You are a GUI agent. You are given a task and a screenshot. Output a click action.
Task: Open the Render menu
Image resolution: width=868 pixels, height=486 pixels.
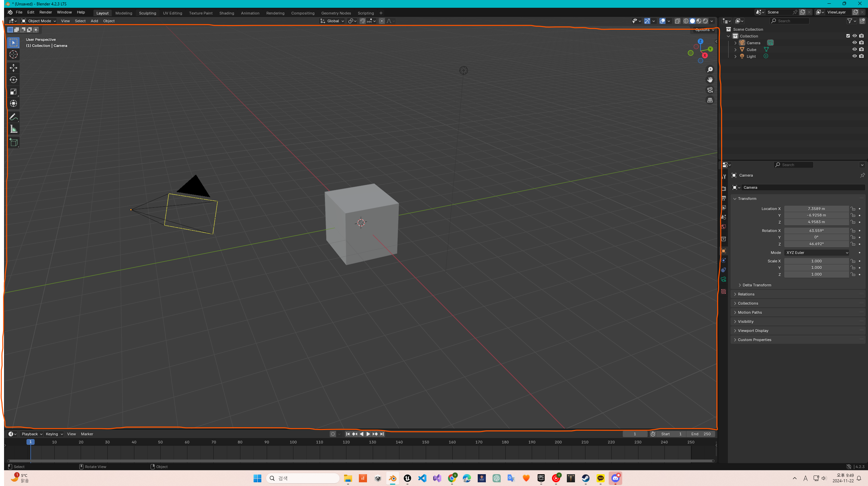(46, 12)
